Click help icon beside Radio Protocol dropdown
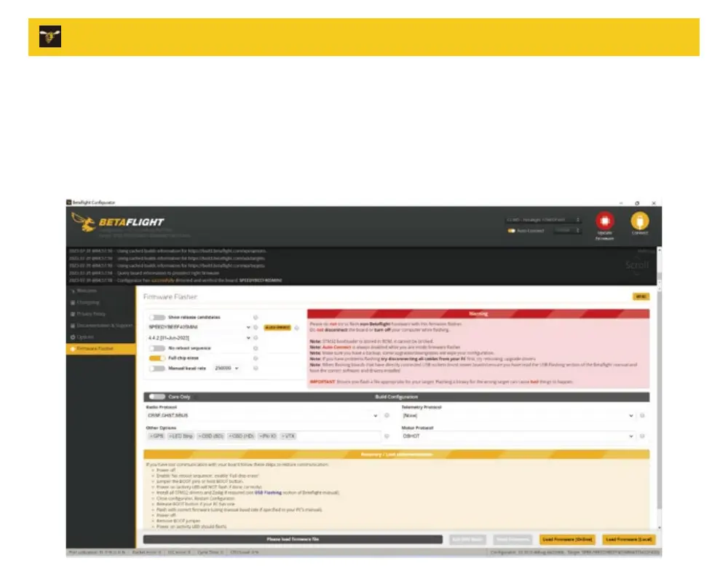This screenshot has height=566, width=728. click(x=387, y=415)
